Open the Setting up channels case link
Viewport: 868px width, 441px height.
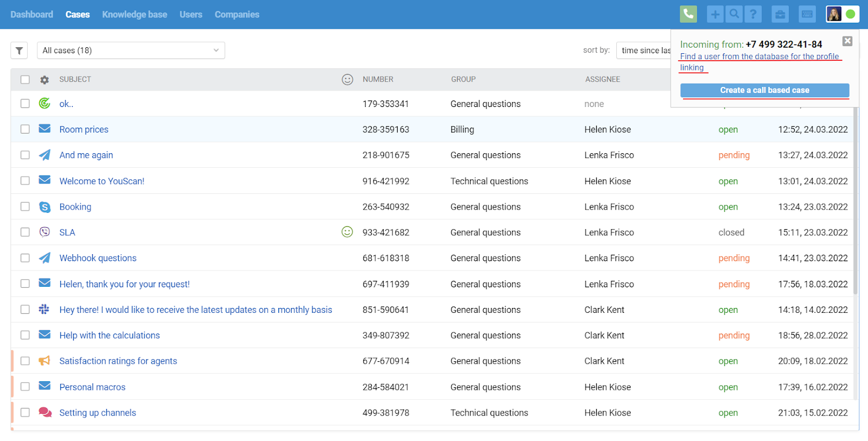click(98, 412)
